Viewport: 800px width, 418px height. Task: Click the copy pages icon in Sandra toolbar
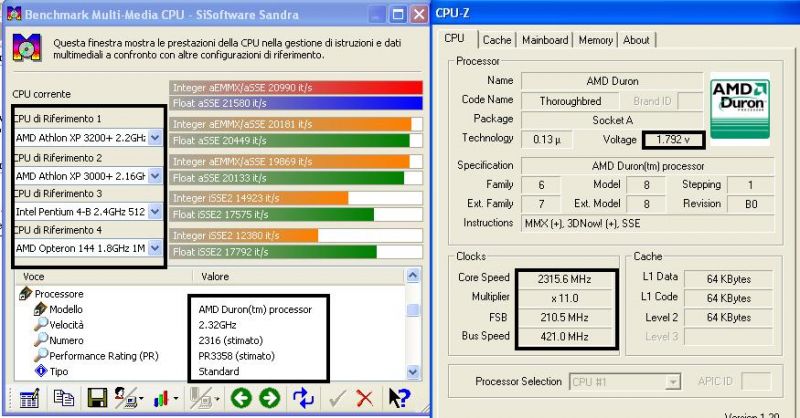64,398
